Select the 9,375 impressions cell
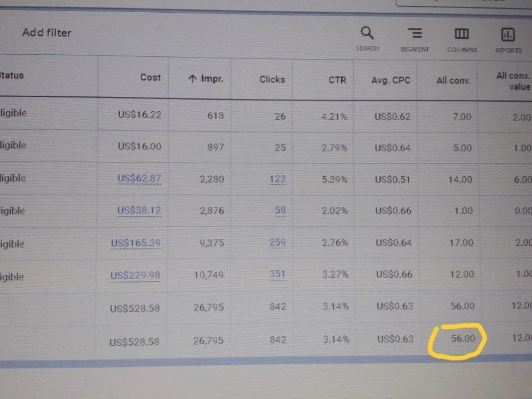Viewport: 532px width, 399px height. click(x=212, y=243)
